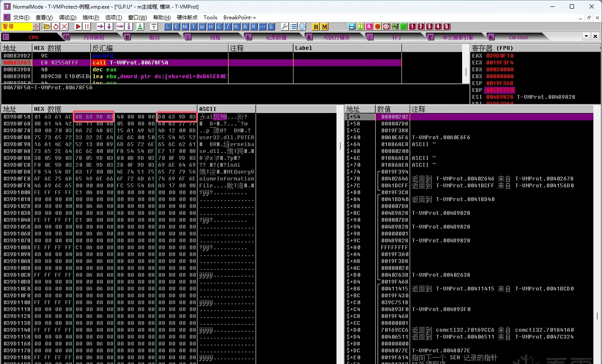Open the 插件(P) menu
602x364 pixels.
[91, 18]
